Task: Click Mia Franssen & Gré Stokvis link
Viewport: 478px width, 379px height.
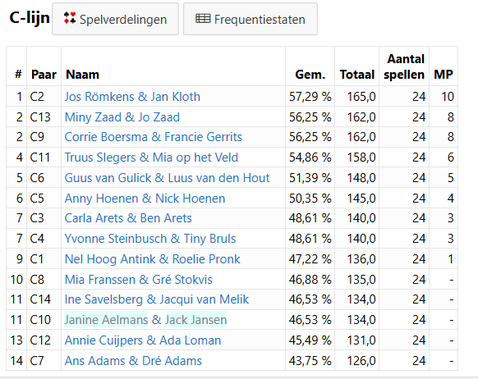Action: (138, 279)
